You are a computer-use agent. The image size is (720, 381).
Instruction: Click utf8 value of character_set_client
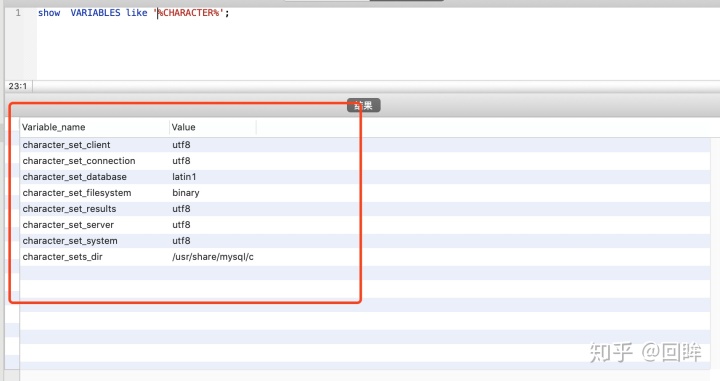(x=181, y=145)
